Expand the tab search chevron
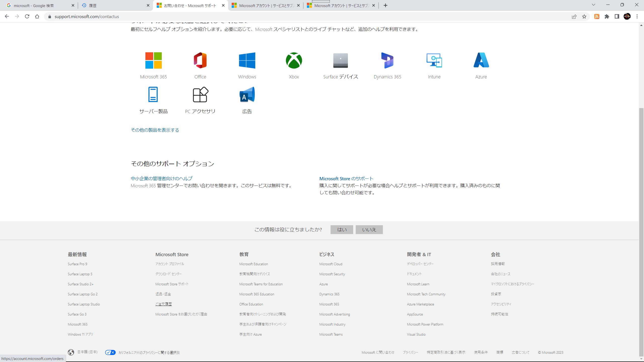 [x=593, y=5]
